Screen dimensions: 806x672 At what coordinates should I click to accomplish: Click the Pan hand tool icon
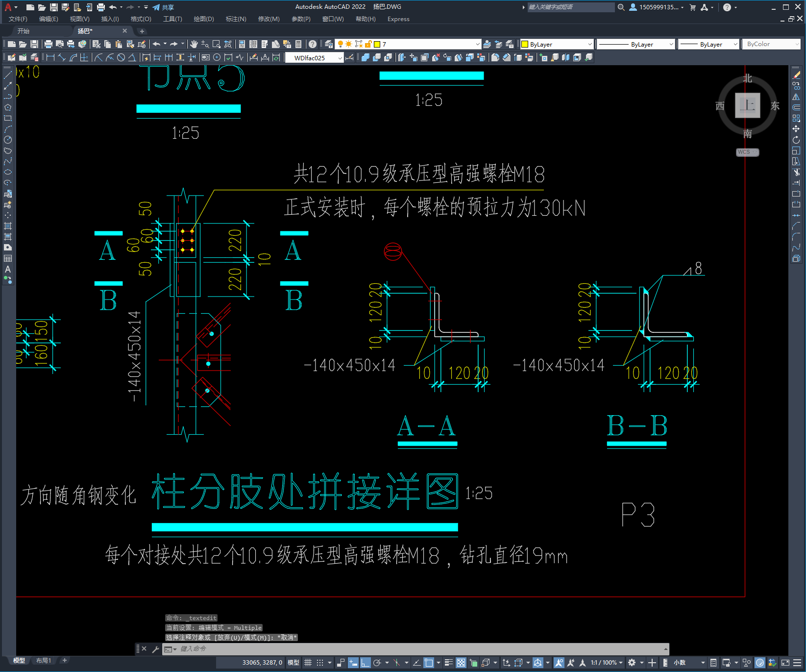pos(194,44)
